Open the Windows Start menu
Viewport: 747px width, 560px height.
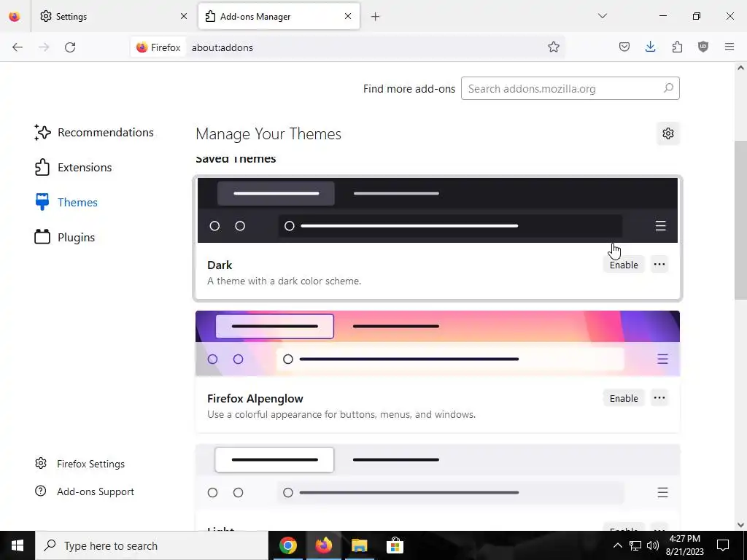[18, 545]
